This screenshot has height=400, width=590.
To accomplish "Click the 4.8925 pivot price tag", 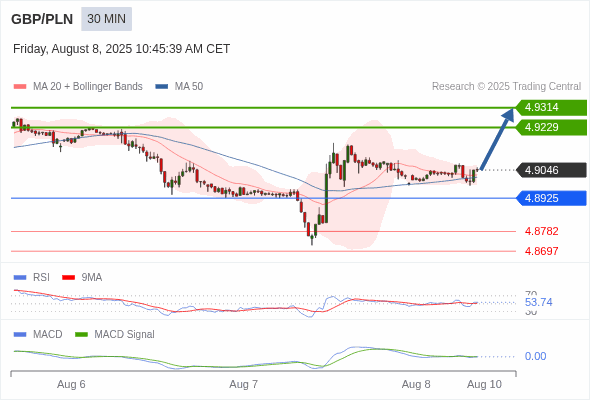I will pyautogui.click(x=551, y=198).
